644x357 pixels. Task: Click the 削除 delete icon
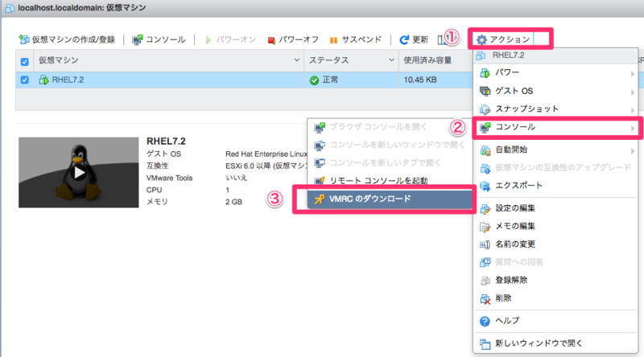click(x=485, y=299)
